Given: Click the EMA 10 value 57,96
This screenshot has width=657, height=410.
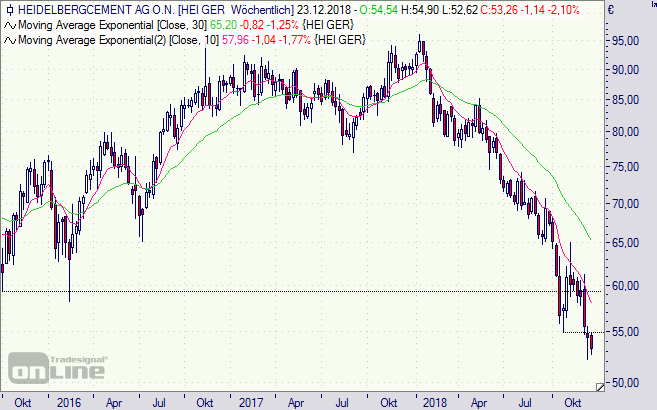Looking at the screenshot, I should pos(235,40).
